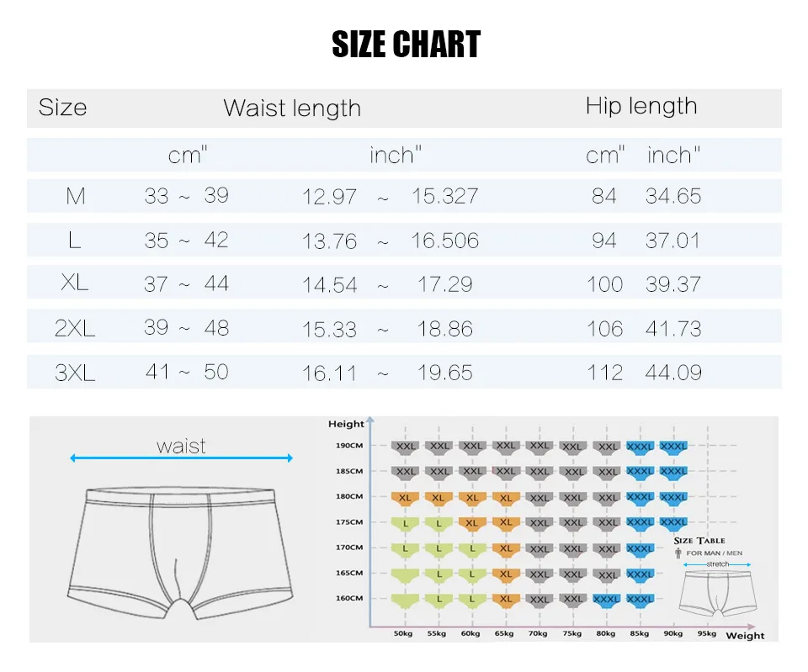
Task: Click the 16.506 waist inch value
Action: (444, 241)
